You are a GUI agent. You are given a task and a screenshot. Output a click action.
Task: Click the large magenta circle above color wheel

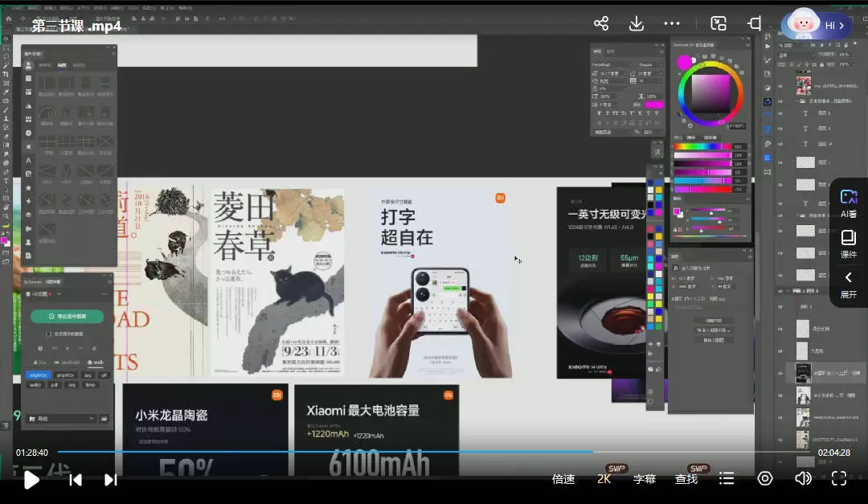point(684,61)
